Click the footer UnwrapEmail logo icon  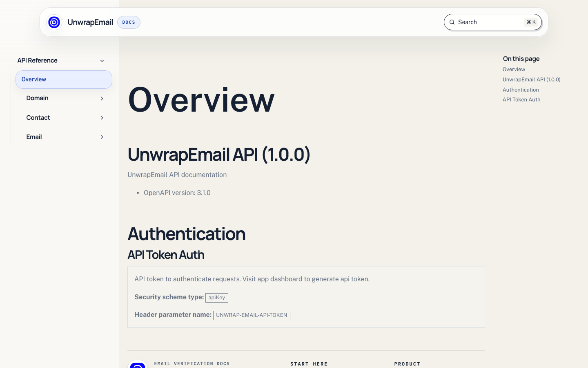[x=138, y=364]
